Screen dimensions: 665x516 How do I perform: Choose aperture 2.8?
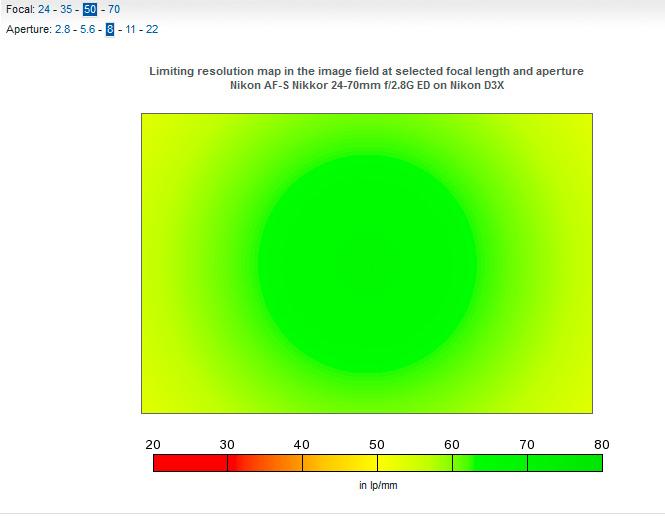63,29
